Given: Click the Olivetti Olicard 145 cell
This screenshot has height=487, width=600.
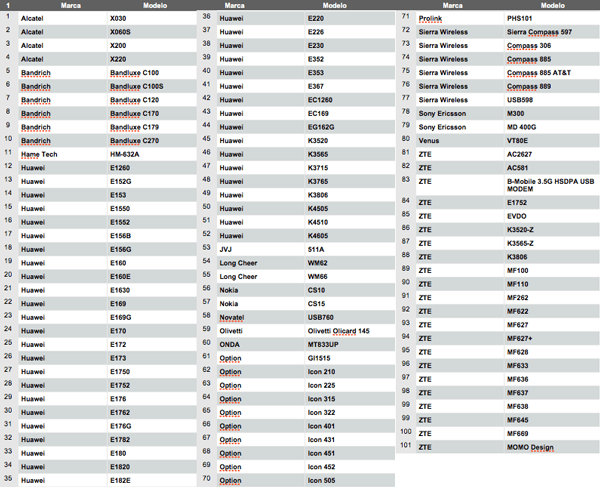Looking at the screenshot, I should pos(350,331).
